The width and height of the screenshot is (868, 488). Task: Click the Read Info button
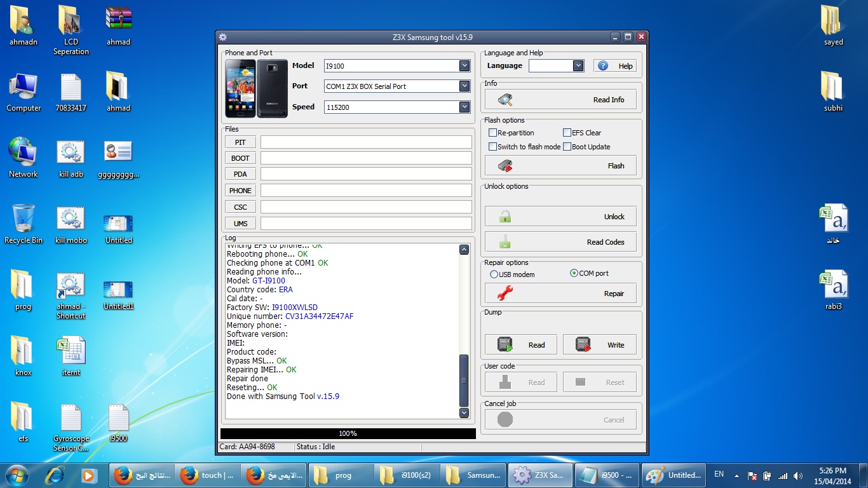[560, 100]
